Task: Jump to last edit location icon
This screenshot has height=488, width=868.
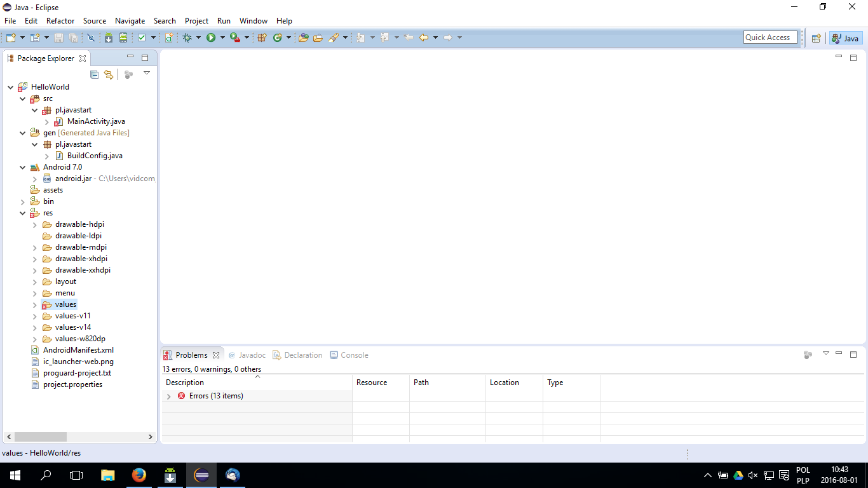Action: [409, 37]
